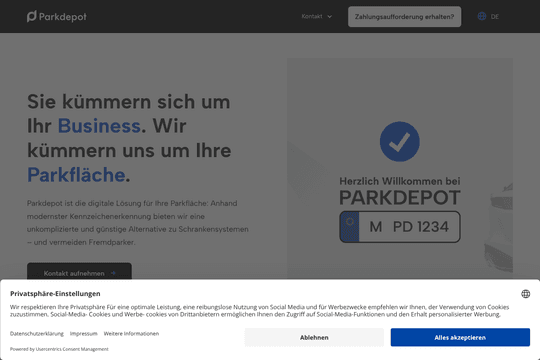Click Herzlich Willkommen bei text
The height and width of the screenshot is (360, 540).
pyautogui.click(x=400, y=181)
